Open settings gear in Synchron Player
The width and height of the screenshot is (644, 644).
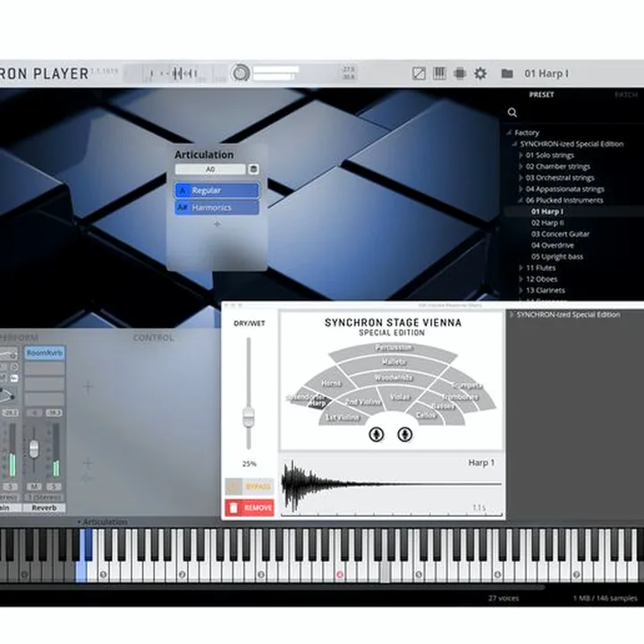click(x=480, y=73)
